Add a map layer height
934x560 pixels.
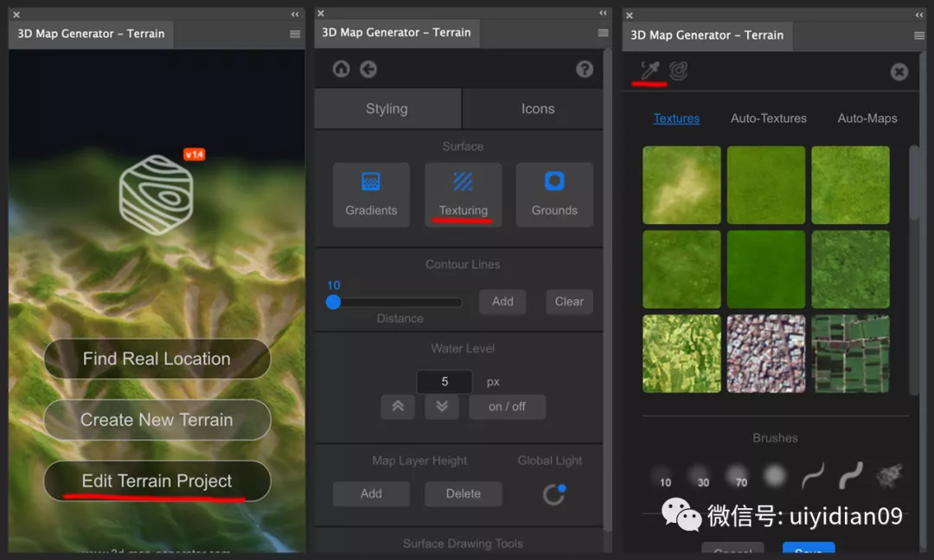click(371, 494)
